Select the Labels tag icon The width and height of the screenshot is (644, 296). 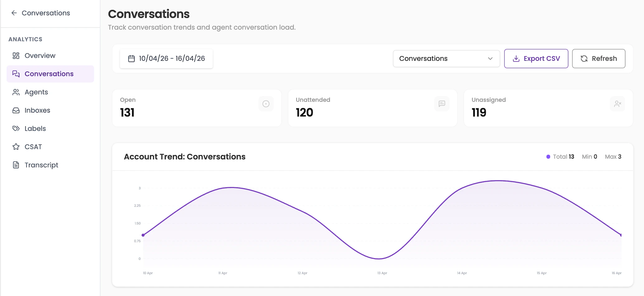16,128
